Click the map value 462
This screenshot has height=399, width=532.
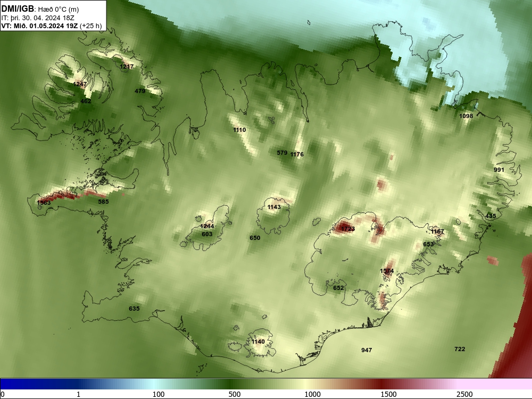click(x=86, y=101)
